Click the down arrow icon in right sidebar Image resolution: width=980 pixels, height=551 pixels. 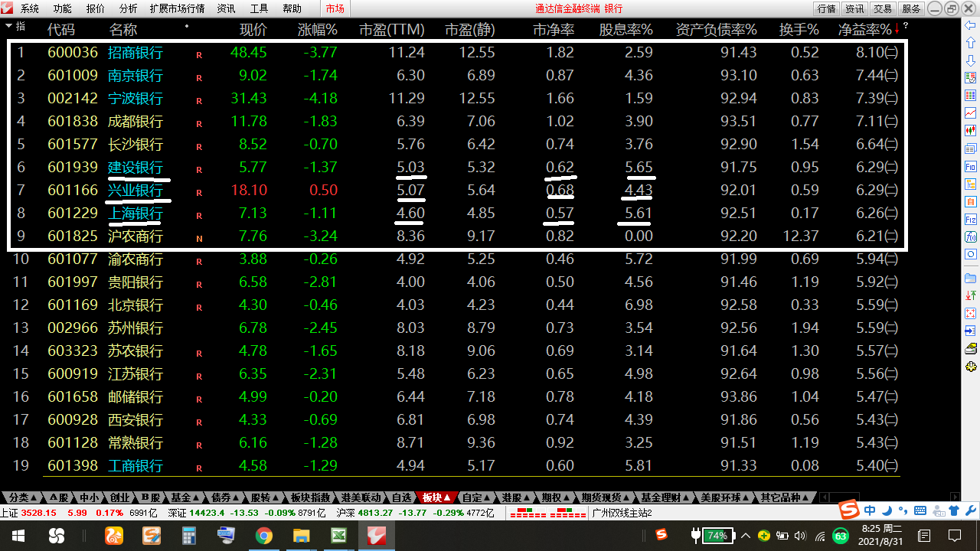point(971,60)
